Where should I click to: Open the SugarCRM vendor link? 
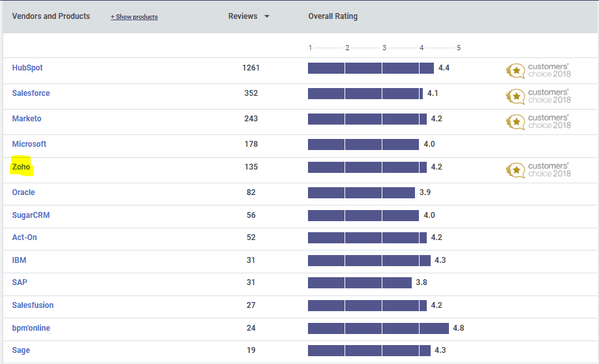tap(31, 215)
